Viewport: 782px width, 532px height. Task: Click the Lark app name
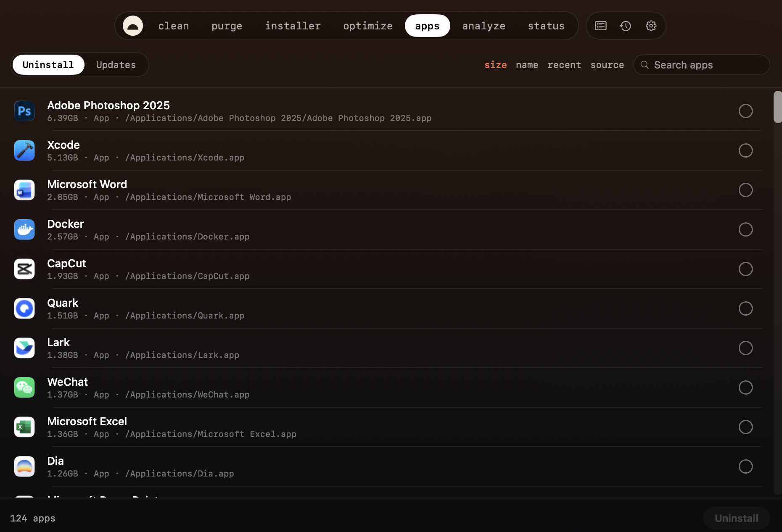(x=58, y=342)
